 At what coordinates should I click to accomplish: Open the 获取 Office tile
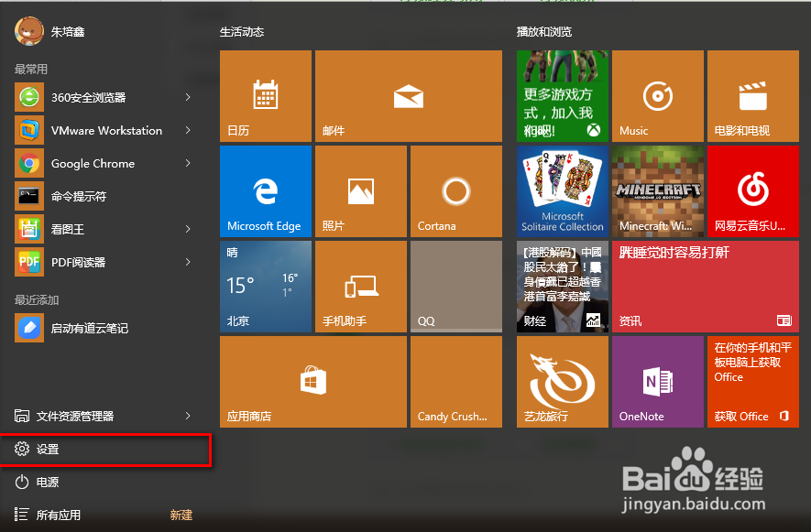[753, 382]
